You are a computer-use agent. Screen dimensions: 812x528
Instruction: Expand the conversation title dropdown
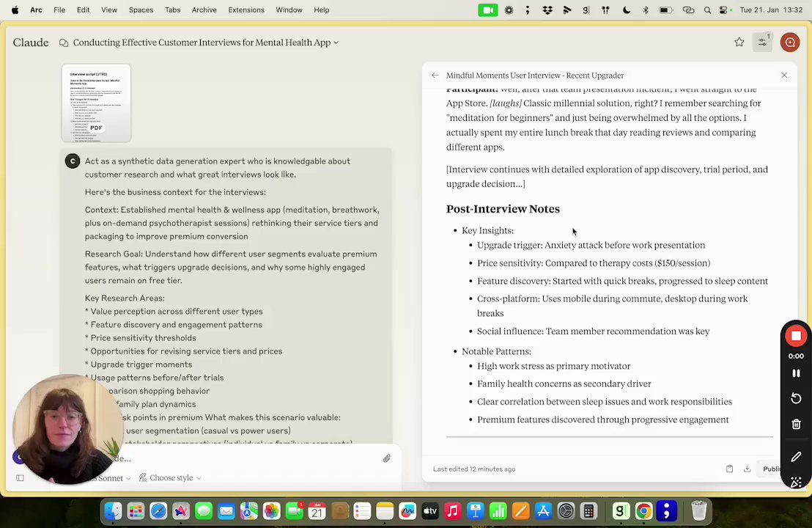point(336,43)
